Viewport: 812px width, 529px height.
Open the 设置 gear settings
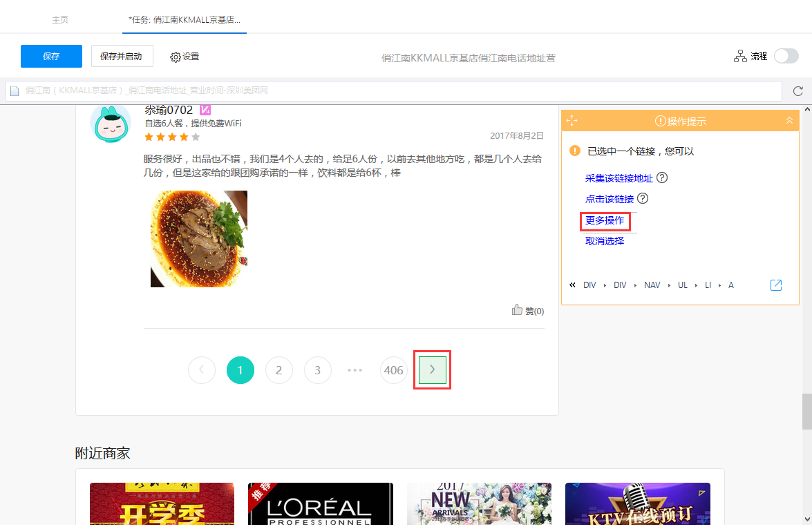pyautogui.click(x=185, y=57)
